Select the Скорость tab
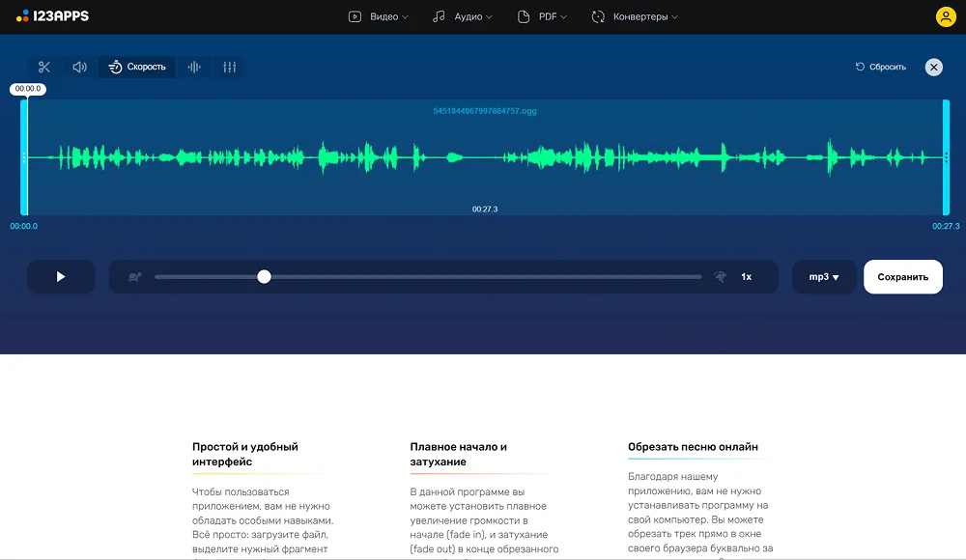This screenshot has height=560, width=966. (x=137, y=67)
